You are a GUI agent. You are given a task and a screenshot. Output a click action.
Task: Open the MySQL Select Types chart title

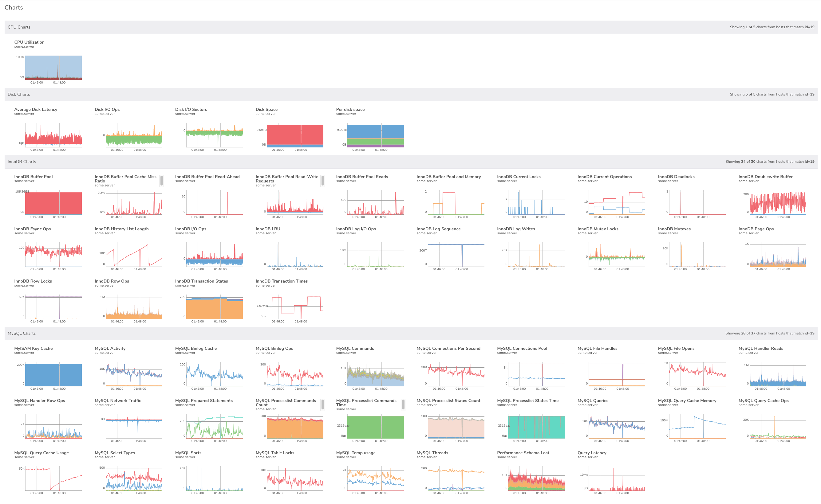point(115,453)
